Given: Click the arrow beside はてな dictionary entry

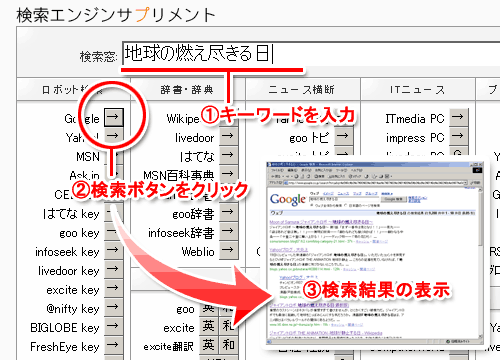Looking at the screenshot, I should coord(228,155).
